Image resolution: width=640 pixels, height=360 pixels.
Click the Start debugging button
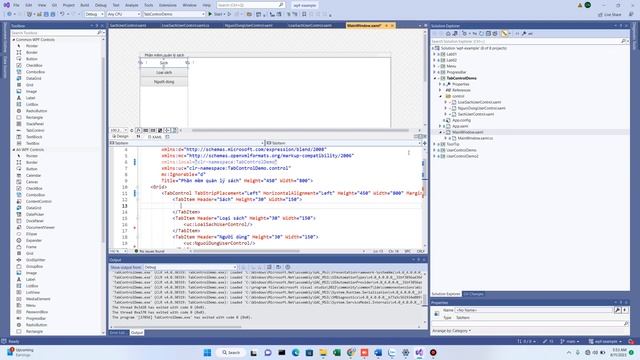click(x=216, y=14)
